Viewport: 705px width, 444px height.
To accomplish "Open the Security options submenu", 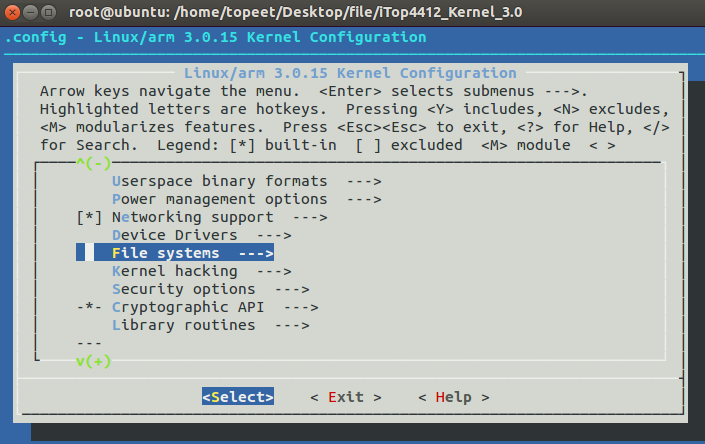I will point(210,289).
